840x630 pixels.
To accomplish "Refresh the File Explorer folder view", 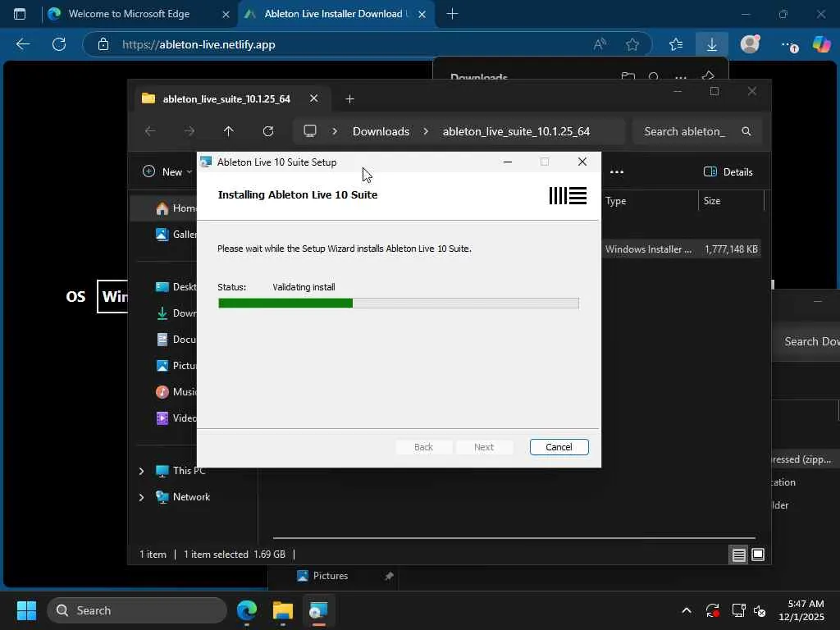I will tap(268, 131).
